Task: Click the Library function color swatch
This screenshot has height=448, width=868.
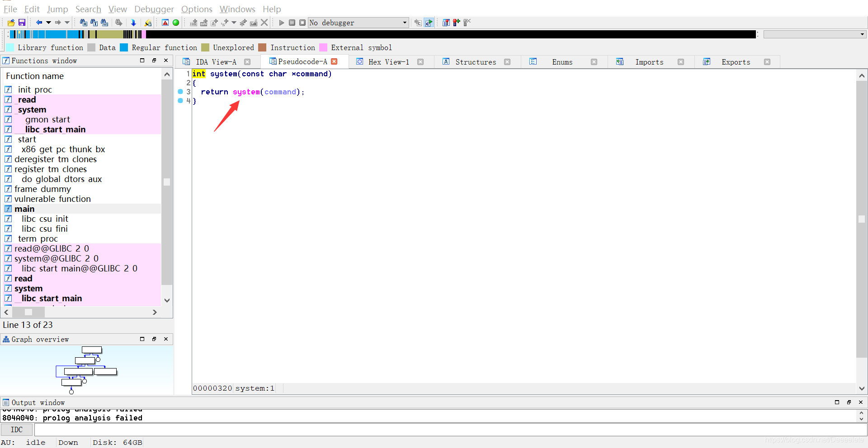Action: [10, 47]
